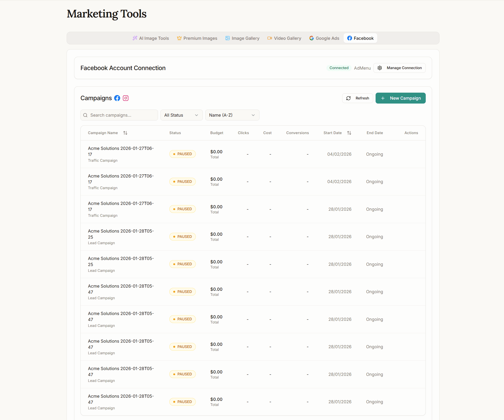The image size is (504, 420).
Task: Click the camera icon for Video Gallery
Action: point(270,38)
